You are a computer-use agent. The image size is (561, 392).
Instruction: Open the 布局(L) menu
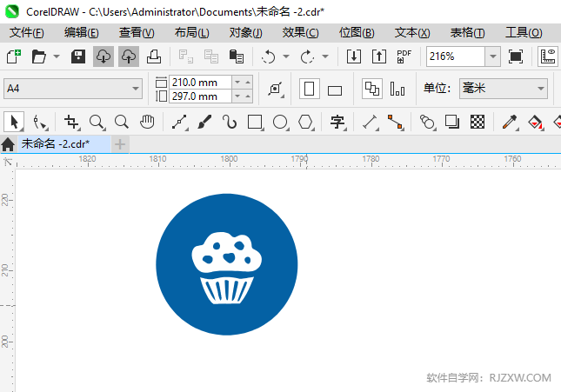point(191,33)
